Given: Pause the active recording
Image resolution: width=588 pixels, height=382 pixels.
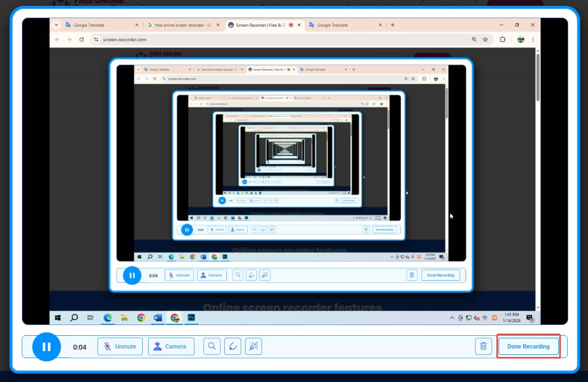Looking at the screenshot, I should coord(46,347).
